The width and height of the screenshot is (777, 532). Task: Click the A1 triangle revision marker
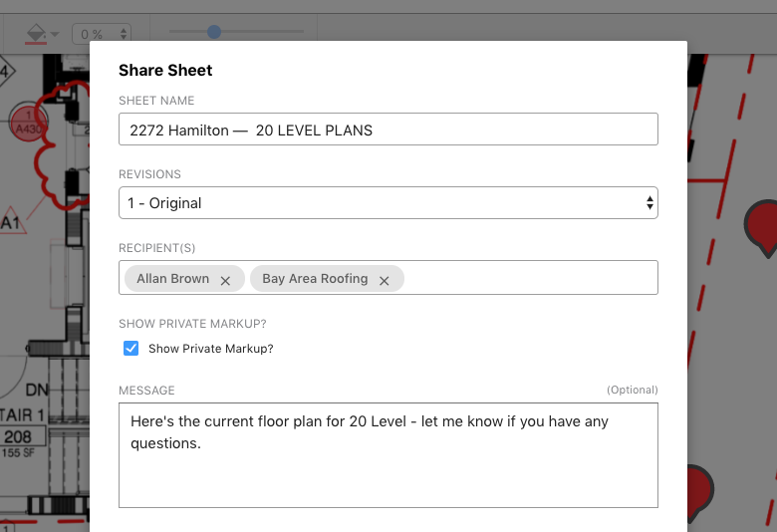pos(12,222)
